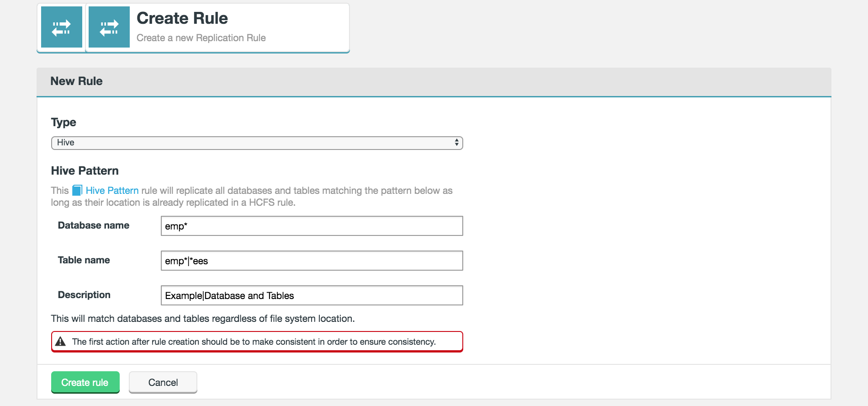Click the make consistent warning message text
The height and width of the screenshot is (406, 868).
(x=254, y=342)
